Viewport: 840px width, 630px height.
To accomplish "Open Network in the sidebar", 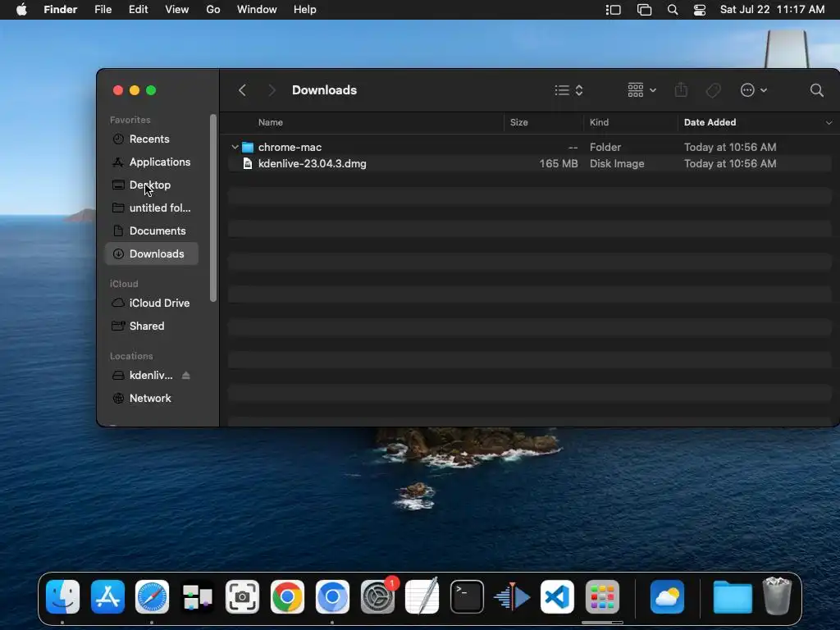I will [152, 399].
